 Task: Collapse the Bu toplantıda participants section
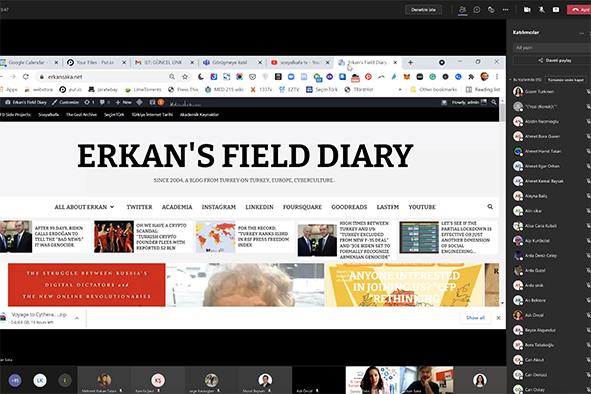510,80
